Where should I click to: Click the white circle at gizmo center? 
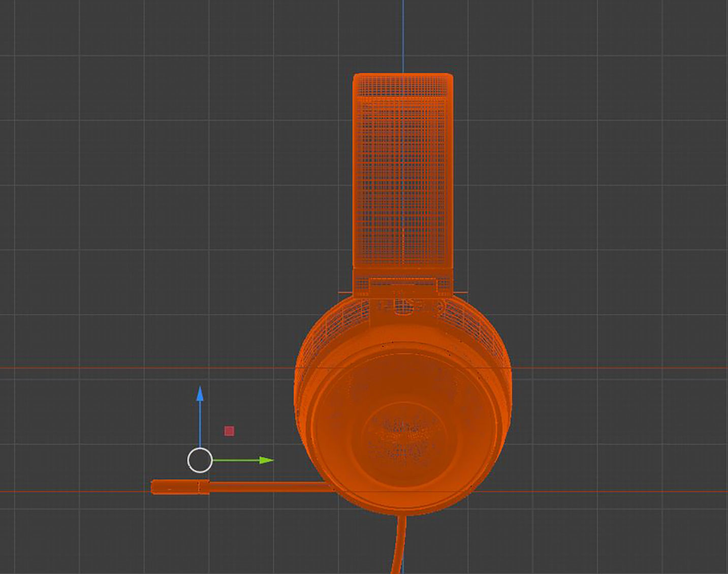(200, 460)
